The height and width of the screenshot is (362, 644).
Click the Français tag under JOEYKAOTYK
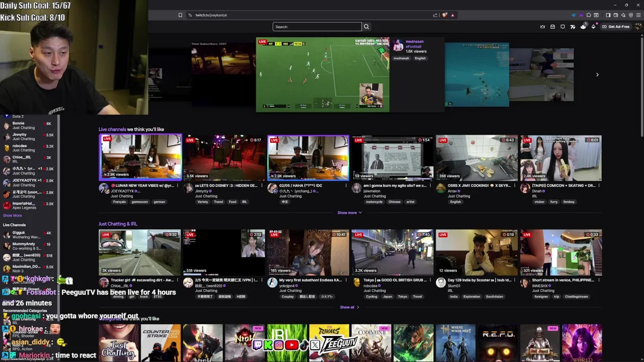click(119, 202)
